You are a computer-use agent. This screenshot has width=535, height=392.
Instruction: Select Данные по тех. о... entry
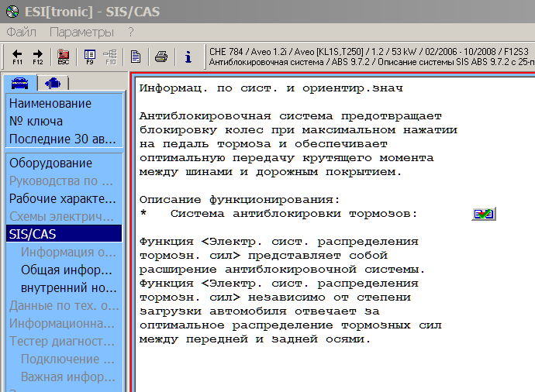[x=64, y=305]
